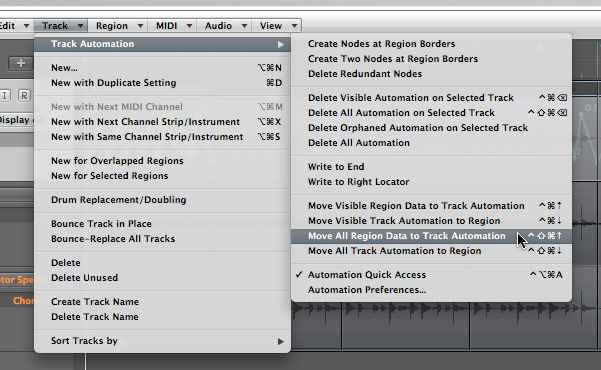The height and width of the screenshot is (370, 601).
Task: Choose Delete Redundant Nodes
Action: (431, 74)
